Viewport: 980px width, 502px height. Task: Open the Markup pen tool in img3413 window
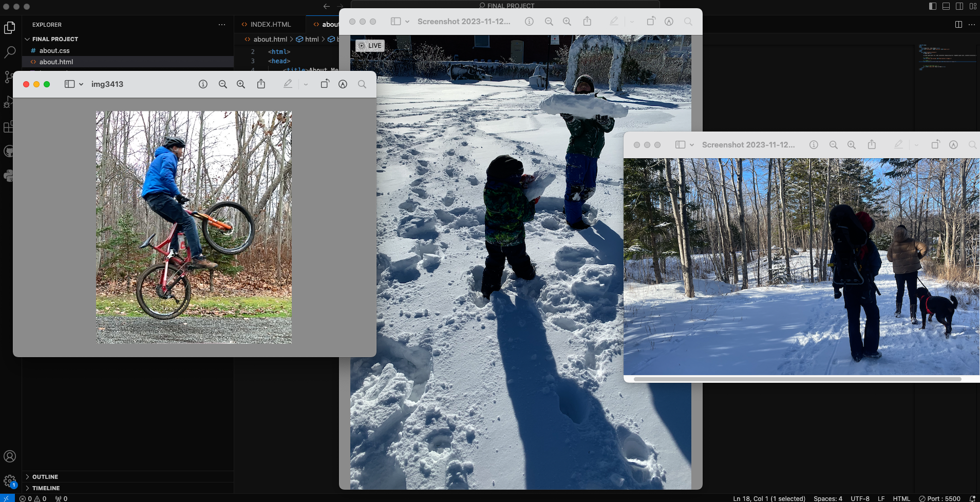coord(288,84)
